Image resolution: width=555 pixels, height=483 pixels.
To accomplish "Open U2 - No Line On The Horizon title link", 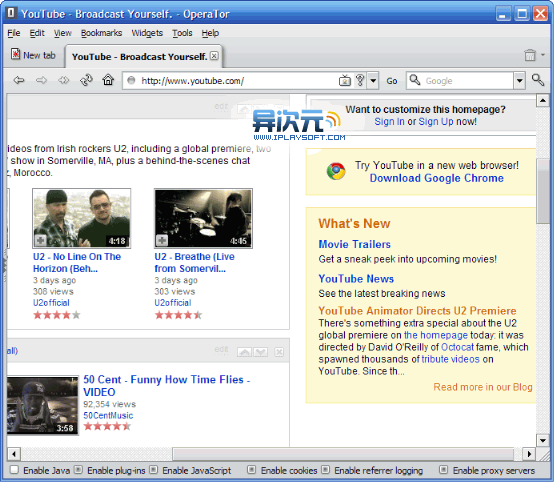I will [77, 263].
